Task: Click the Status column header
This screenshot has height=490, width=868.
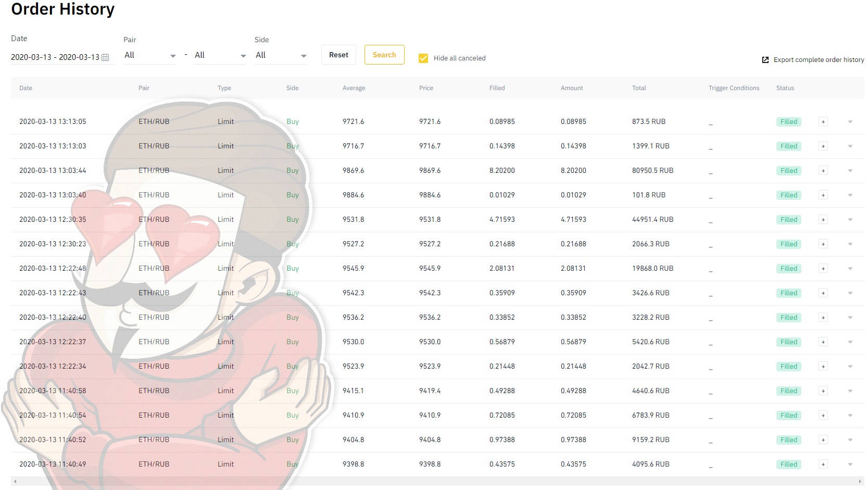Action: click(785, 88)
